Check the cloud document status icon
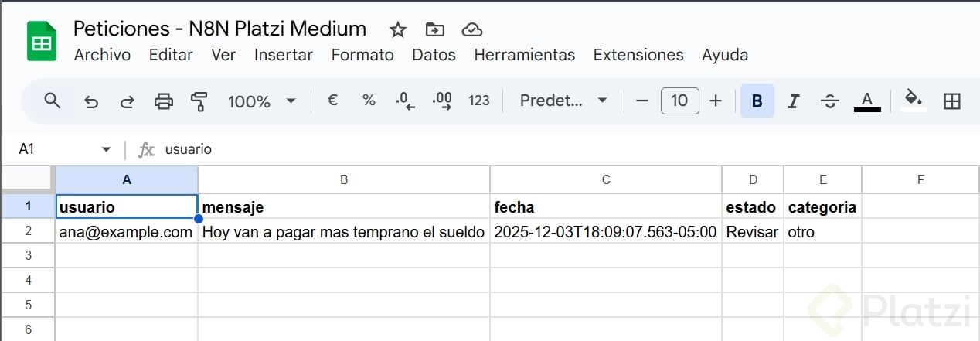Screen dimensions: 980x341 (471, 30)
